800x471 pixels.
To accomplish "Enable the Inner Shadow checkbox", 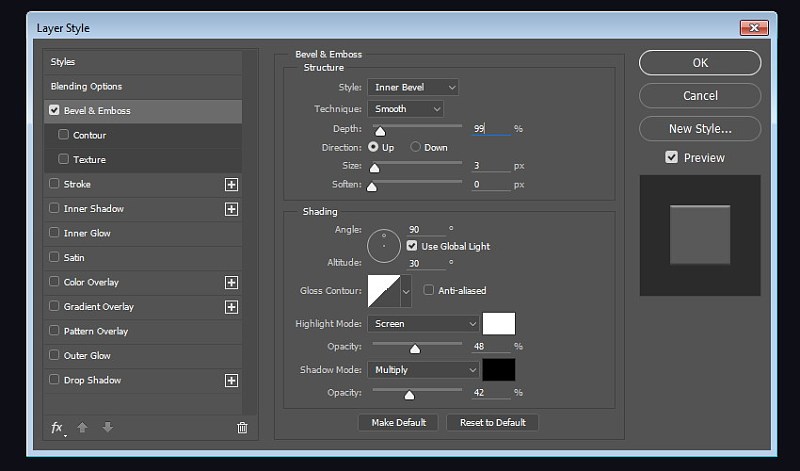I will point(54,208).
